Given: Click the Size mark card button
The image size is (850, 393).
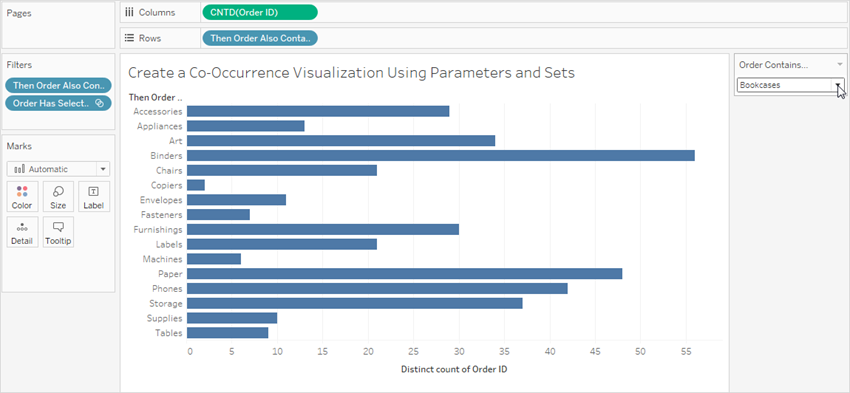Looking at the screenshot, I should (58, 196).
